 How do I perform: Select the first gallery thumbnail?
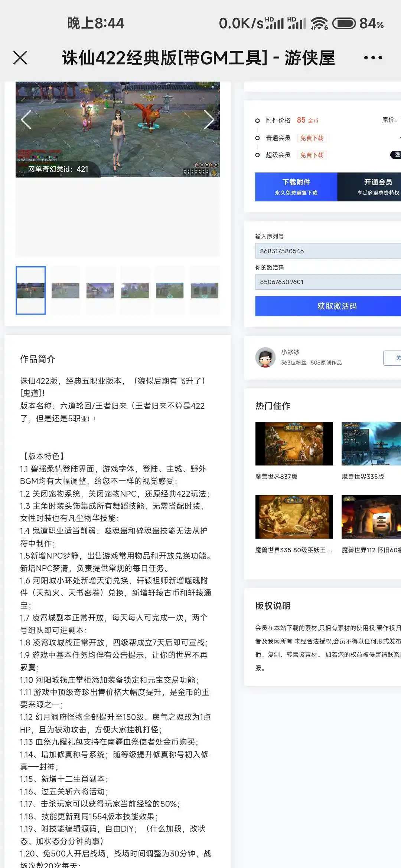[31, 290]
